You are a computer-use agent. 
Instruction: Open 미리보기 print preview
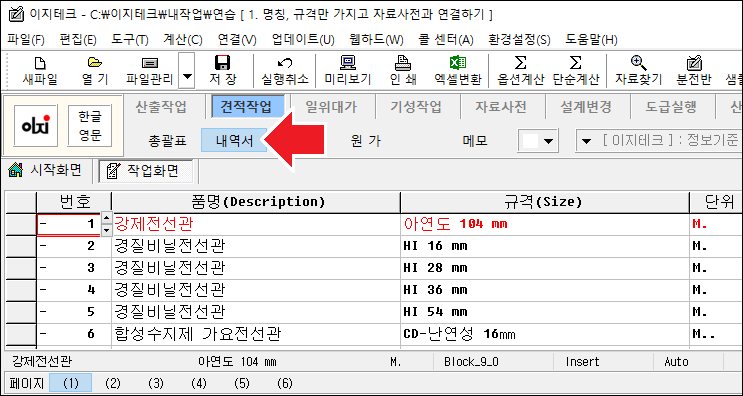pos(348,71)
